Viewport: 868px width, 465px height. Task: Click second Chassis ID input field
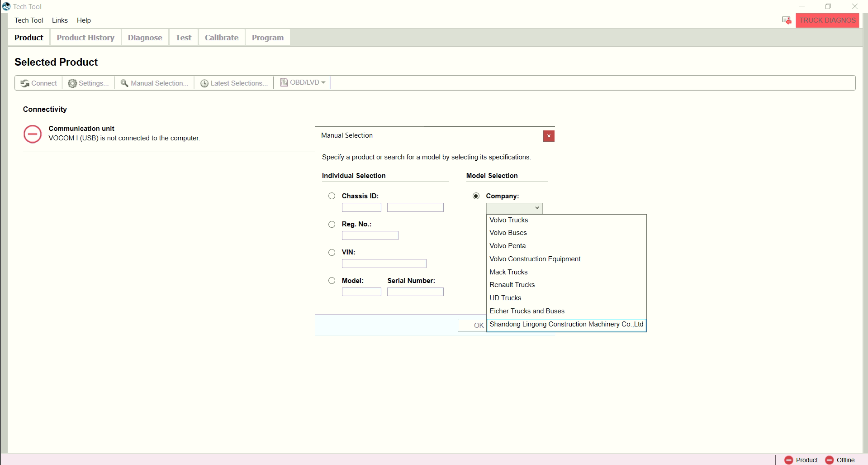[415, 207]
